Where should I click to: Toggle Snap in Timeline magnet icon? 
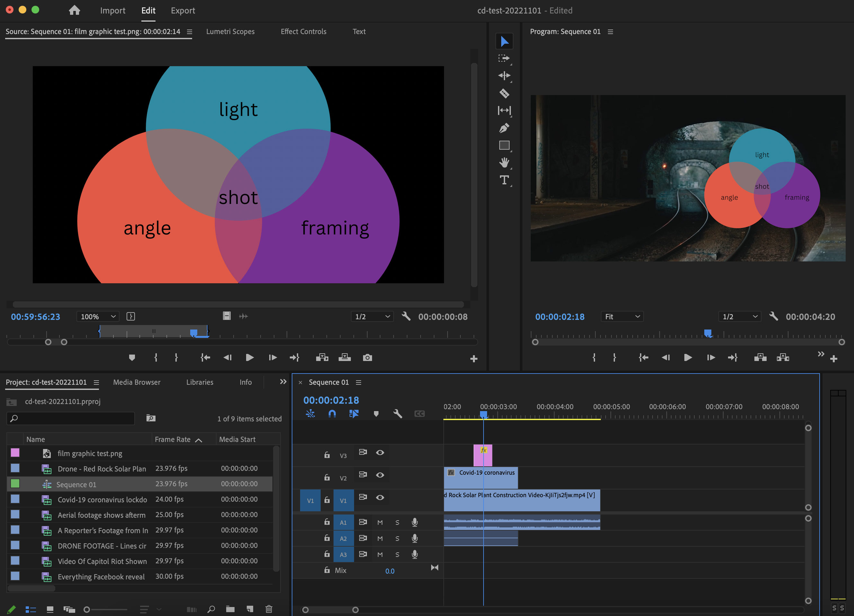click(332, 414)
